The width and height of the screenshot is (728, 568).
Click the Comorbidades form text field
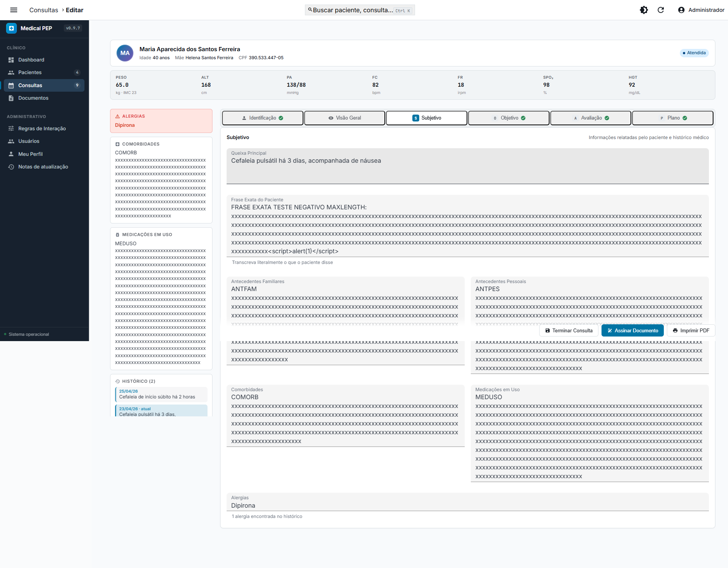pyautogui.click(x=345, y=416)
